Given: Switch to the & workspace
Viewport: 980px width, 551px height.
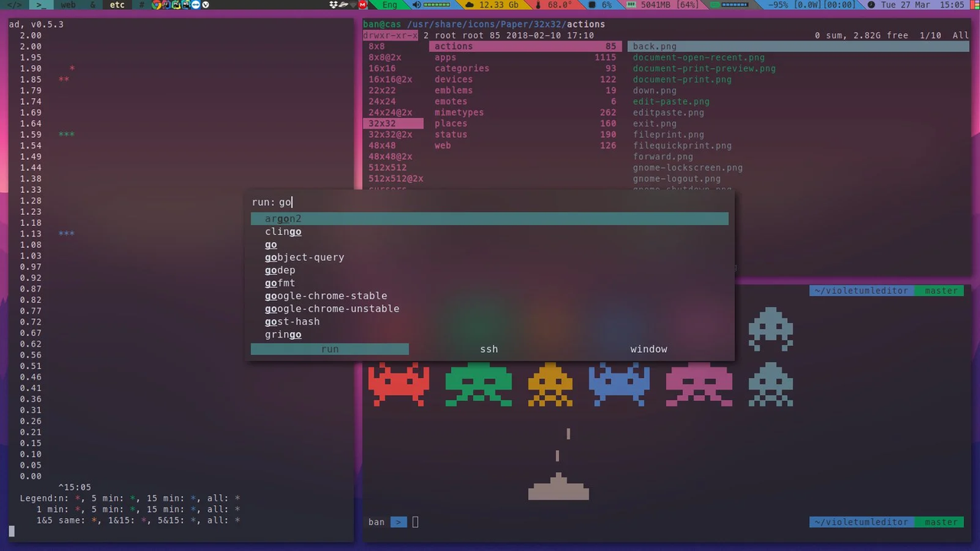Looking at the screenshot, I should 93,5.
